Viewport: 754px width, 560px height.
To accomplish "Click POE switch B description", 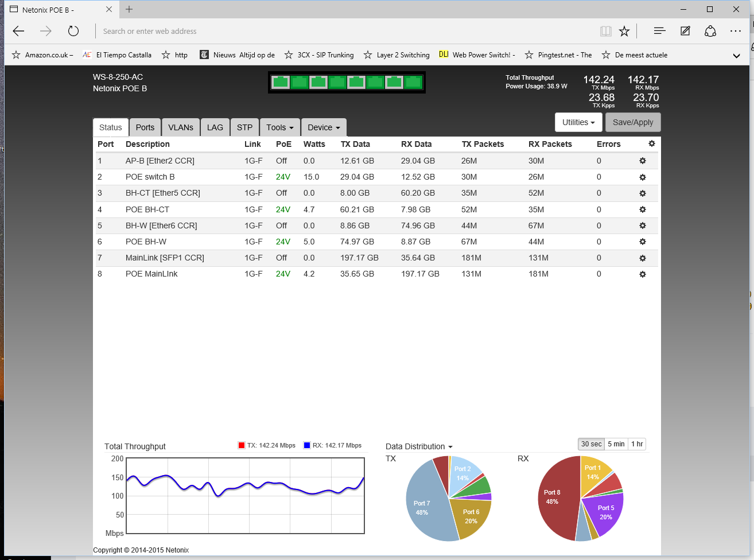I will pyautogui.click(x=150, y=177).
